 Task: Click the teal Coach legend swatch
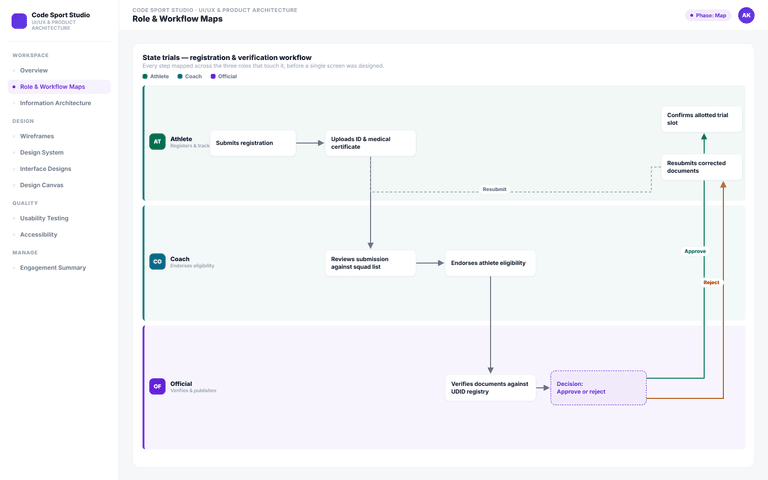coord(180,76)
